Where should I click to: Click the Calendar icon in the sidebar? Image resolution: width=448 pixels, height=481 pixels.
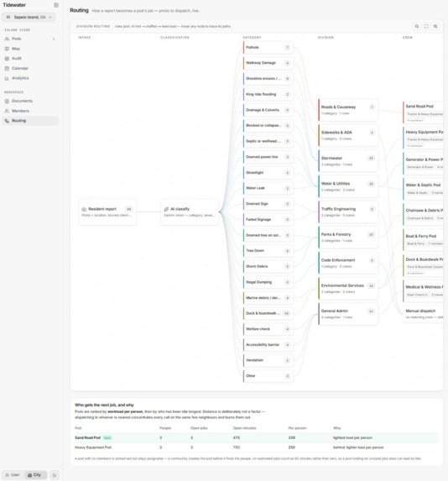tap(7, 68)
